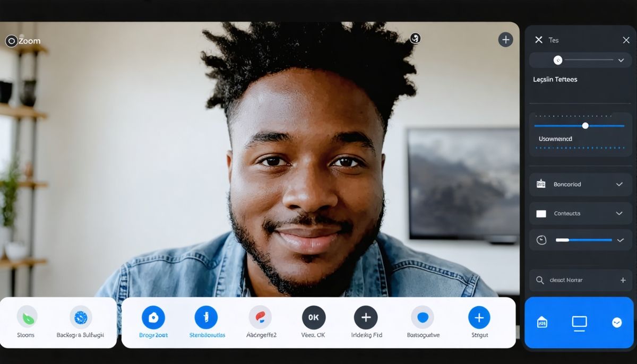Click the dark plus Irldexig Fid icon
This screenshot has height=364, width=637.
pos(366,317)
